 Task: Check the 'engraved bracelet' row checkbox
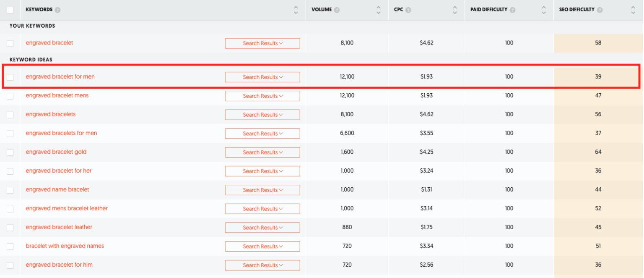[x=10, y=43]
